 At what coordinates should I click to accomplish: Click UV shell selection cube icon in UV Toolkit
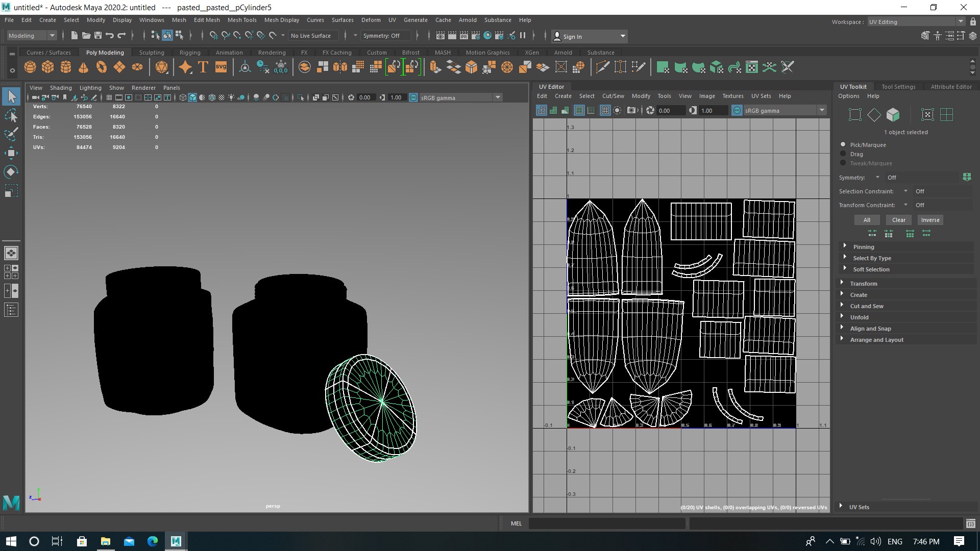click(893, 115)
